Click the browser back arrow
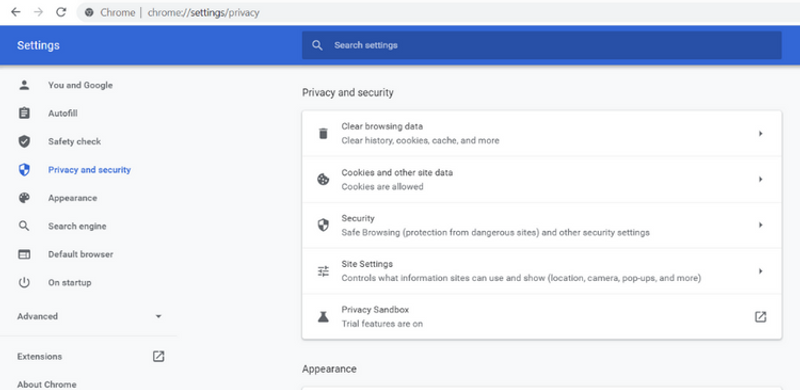This screenshot has width=800, height=390. tap(16, 12)
